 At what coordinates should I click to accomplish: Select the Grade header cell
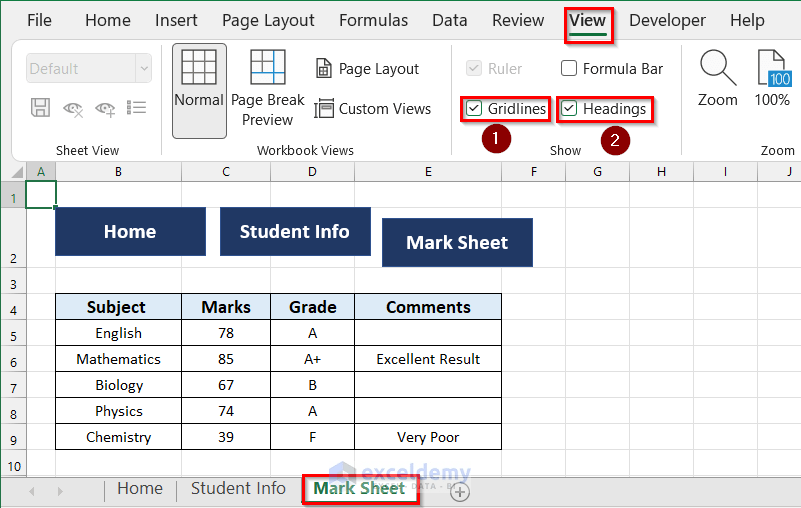[x=313, y=307]
